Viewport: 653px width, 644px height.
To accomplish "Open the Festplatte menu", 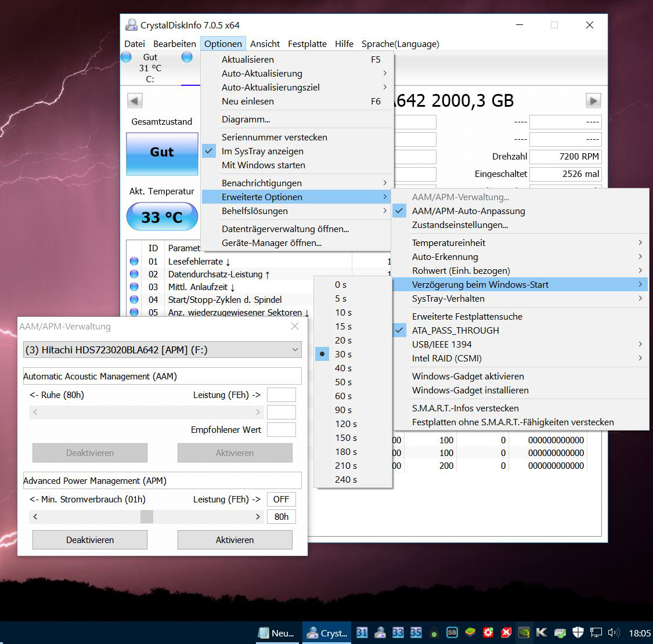I will (307, 44).
